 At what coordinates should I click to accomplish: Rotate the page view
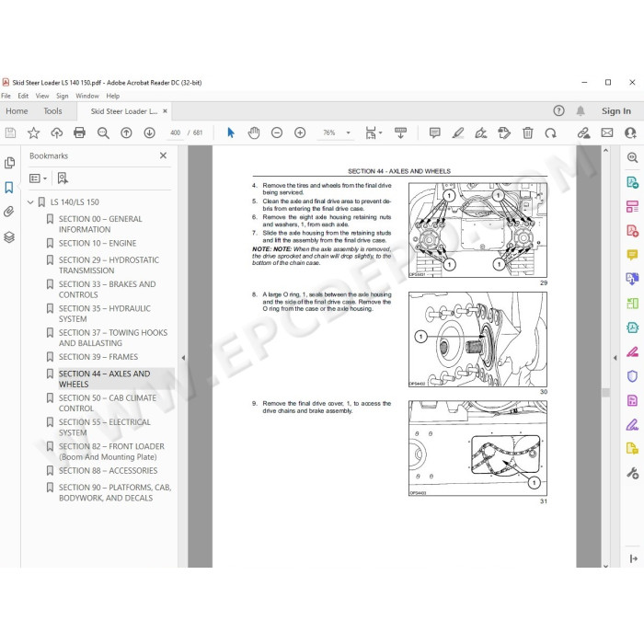[550, 132]
